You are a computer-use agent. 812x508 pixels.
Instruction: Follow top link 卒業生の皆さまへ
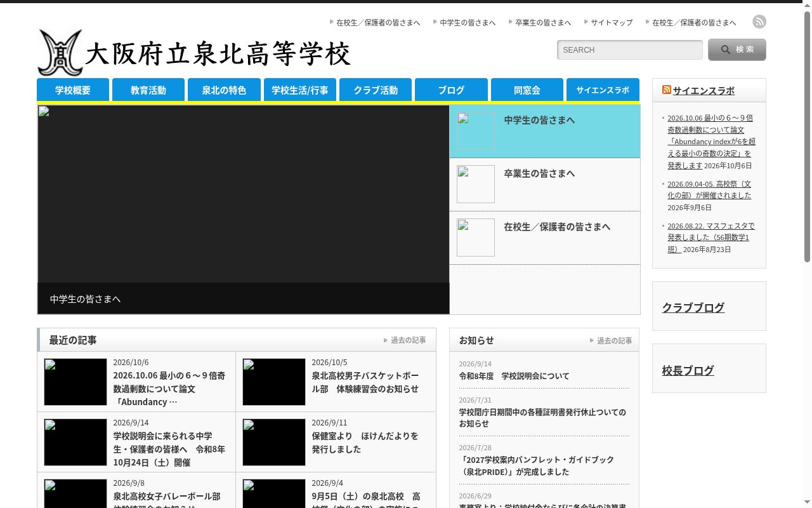pos(543,22)
